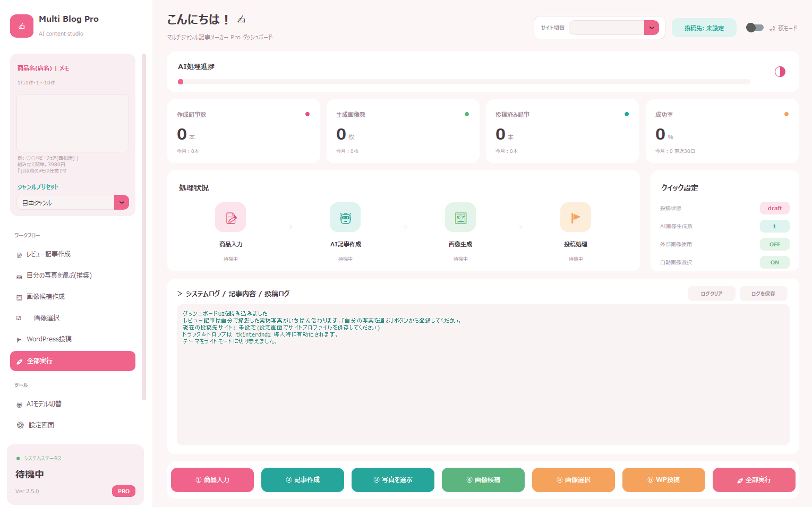The height and width of the screenshot is (507, 812).
Task: Click the camera icon next to 自分の写真を選ぶ
Action: click(19, 276)
